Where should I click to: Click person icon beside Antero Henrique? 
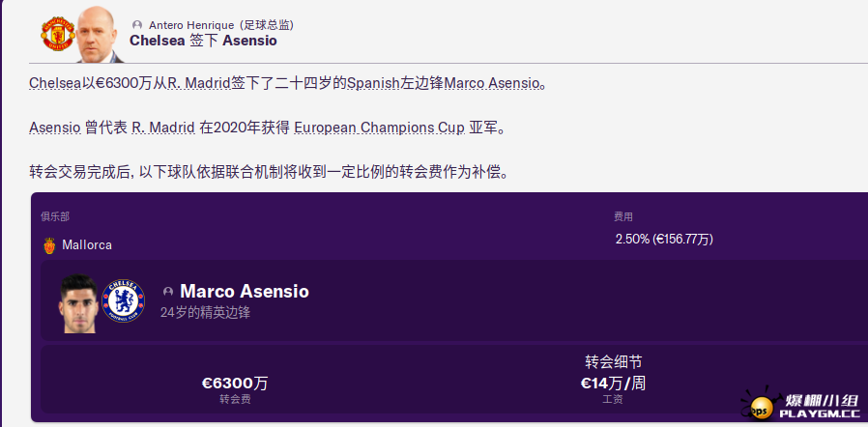(137, 24)
